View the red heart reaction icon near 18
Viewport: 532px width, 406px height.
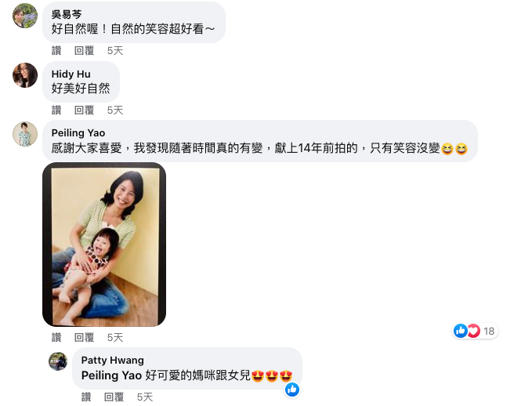[473, 331]
